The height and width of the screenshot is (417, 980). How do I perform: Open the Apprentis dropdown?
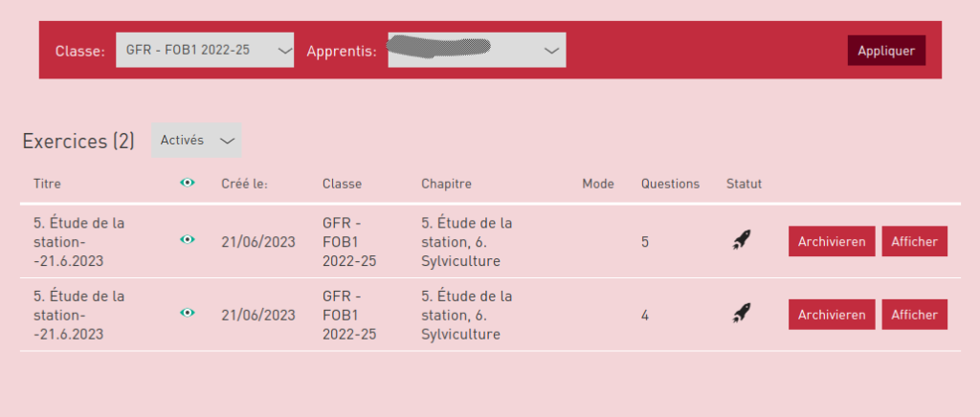point(477,51)
